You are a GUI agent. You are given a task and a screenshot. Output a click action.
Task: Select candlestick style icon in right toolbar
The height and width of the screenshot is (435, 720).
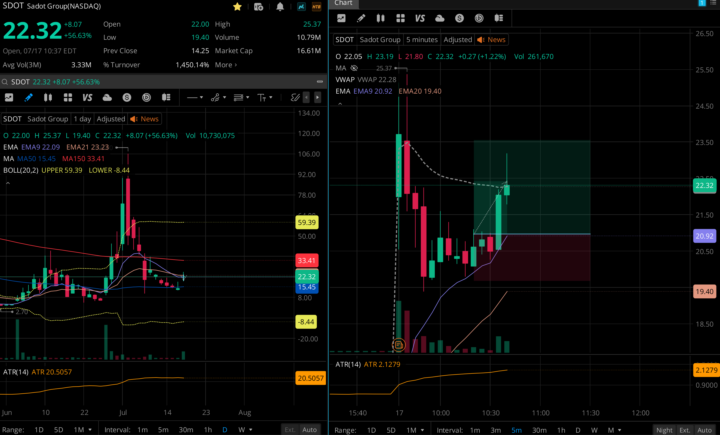click(381, 18)
